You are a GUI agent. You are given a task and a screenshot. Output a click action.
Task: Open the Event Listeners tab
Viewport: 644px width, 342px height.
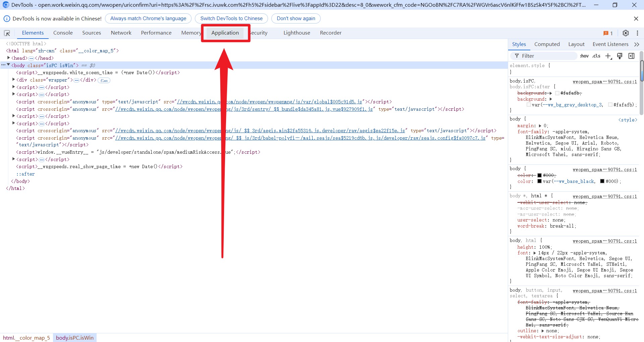coord(610,44)
